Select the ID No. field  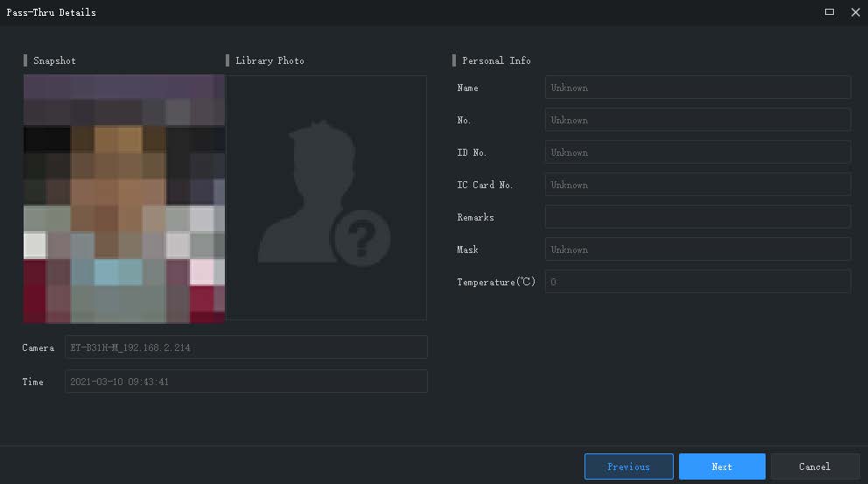pos(697,152)
